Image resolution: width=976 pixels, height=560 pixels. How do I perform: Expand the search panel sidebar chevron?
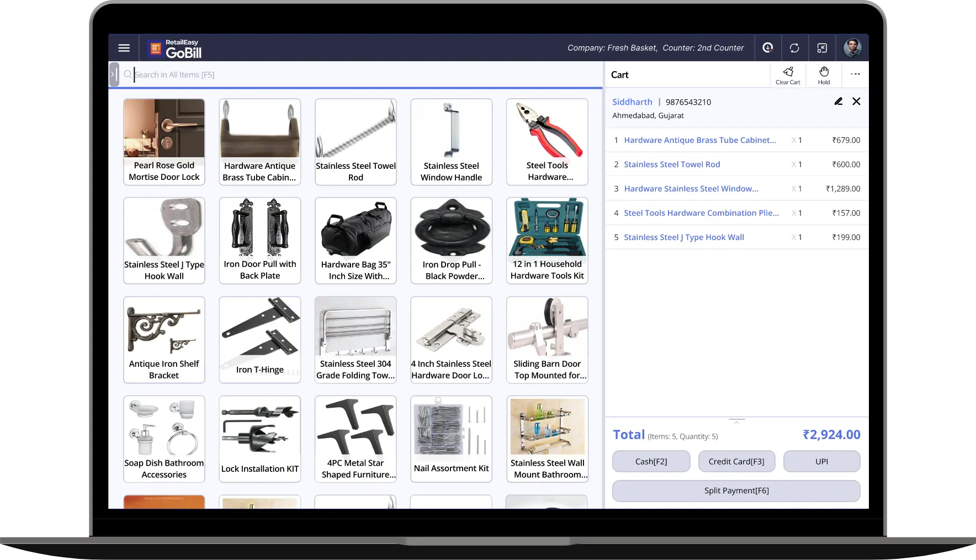click(x=114, y=74)
